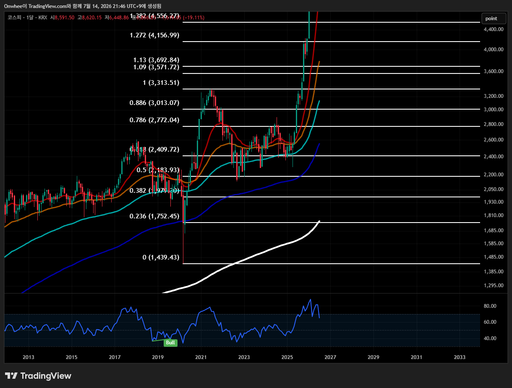Viewport: 512px width, 388px height.
Task: Click the 1,585.00 price axis value
Action: tap(494, 243)
